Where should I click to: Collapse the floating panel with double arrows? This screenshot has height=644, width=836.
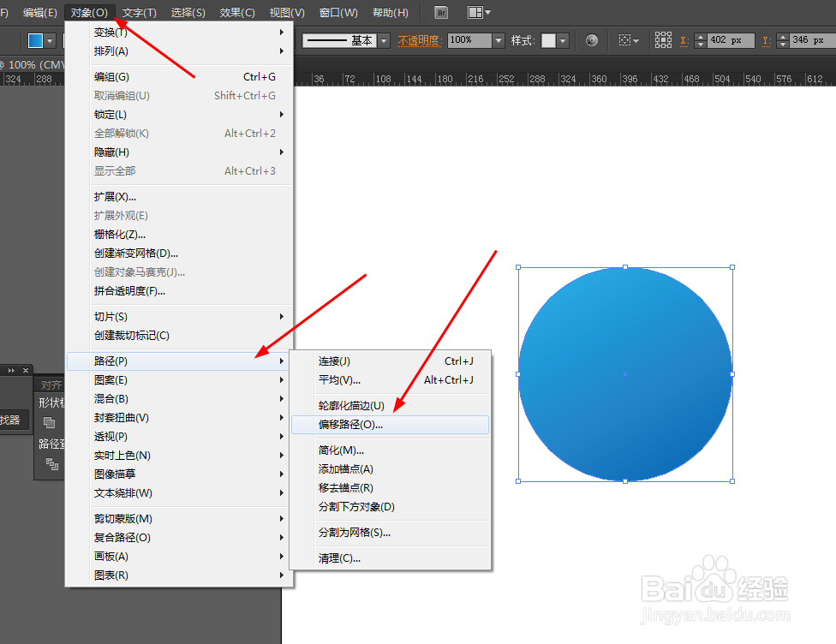pos(10,370)
